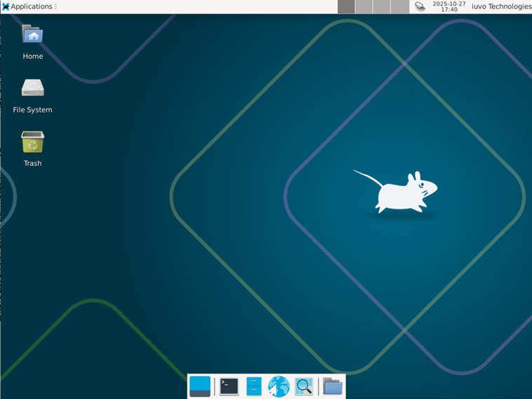Open the Applications menu

[x=31, y=6]
